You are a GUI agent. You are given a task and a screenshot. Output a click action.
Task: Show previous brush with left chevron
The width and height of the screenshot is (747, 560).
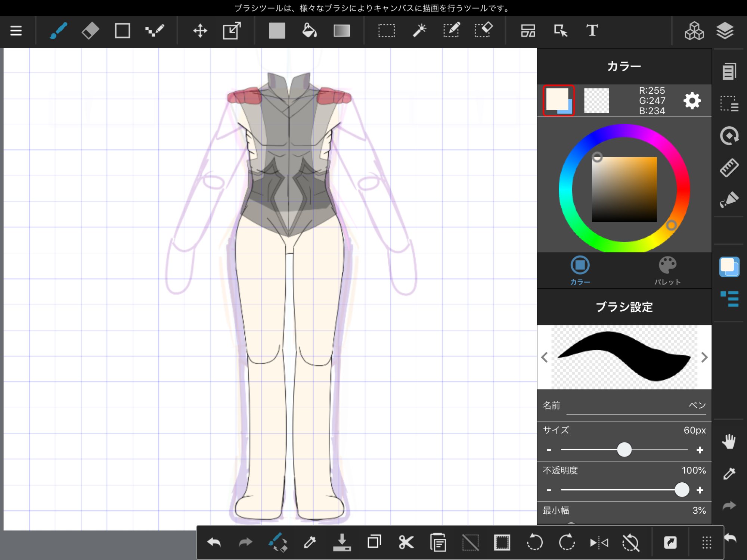[x=545, y=357]
